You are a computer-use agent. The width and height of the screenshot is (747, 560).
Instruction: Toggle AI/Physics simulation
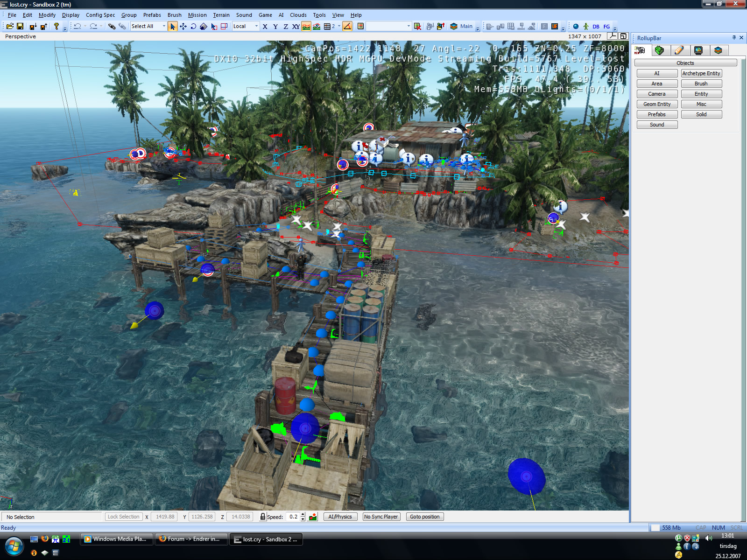click(340, 517)
